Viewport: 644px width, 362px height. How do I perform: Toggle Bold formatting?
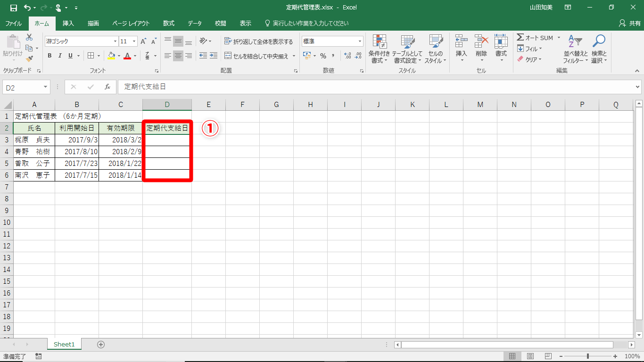[50, 56]
